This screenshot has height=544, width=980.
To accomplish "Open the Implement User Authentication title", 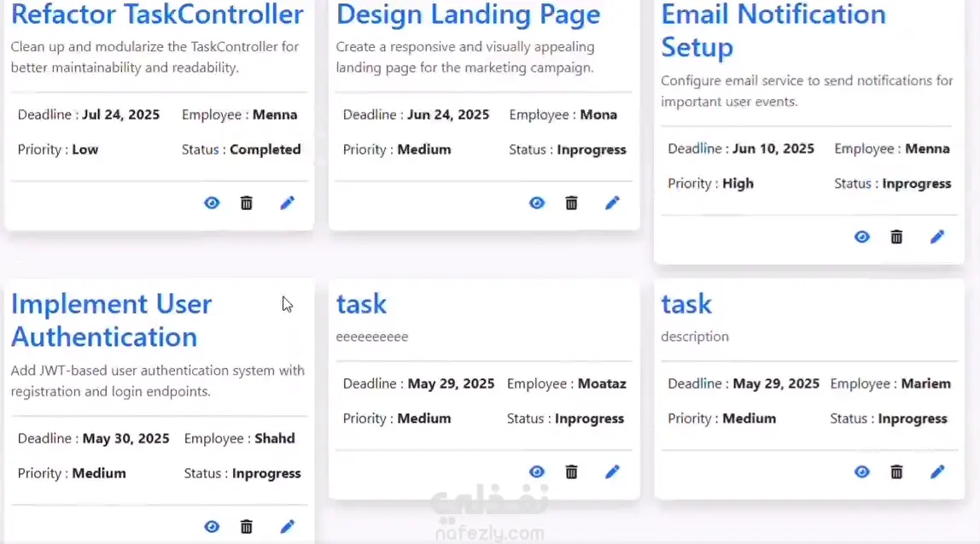I will tap(111, 320).
